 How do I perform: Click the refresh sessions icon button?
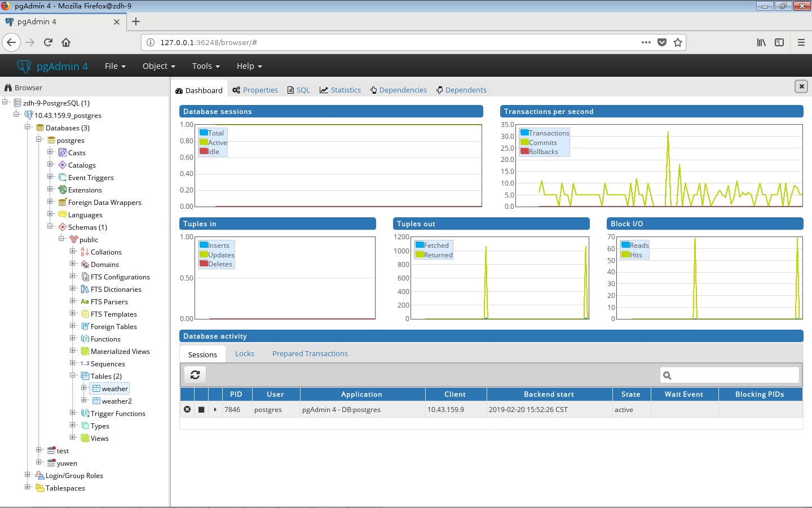pos(195,375)
